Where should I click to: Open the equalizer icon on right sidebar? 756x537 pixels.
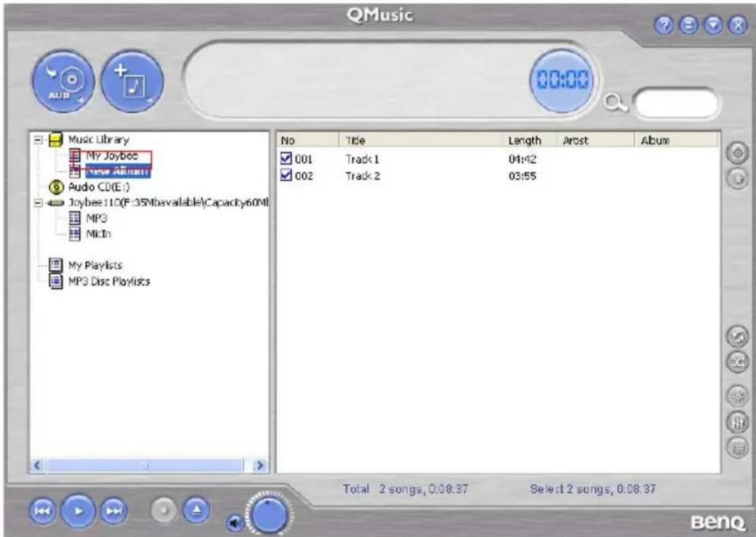[x=737, y=422]
